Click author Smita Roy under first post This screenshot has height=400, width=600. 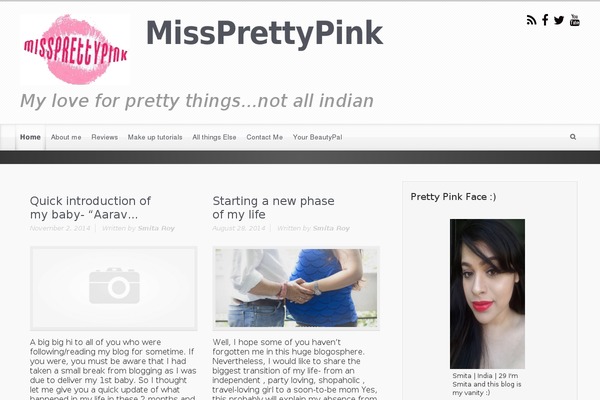coord(156,228)
